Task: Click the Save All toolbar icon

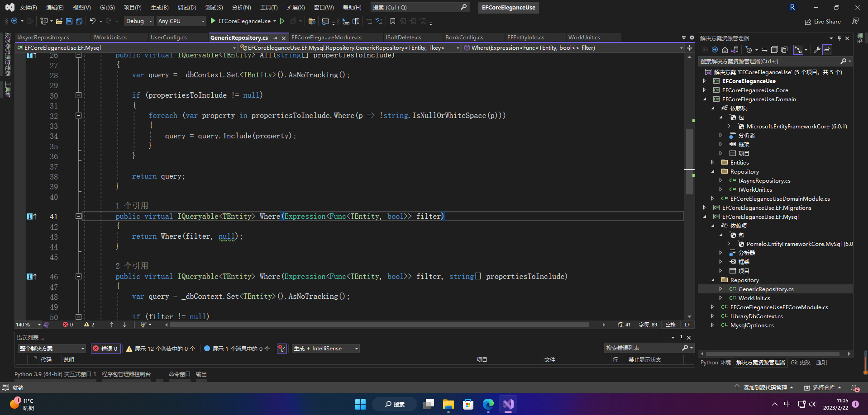Action: pyautogui.click(x=79, y=21)
